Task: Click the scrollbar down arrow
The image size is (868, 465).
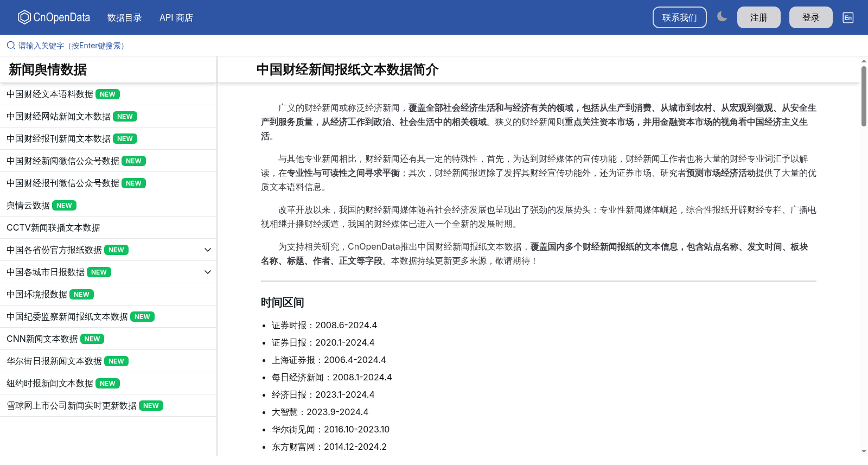Action: pyautogui.click(x=864, y=451)
